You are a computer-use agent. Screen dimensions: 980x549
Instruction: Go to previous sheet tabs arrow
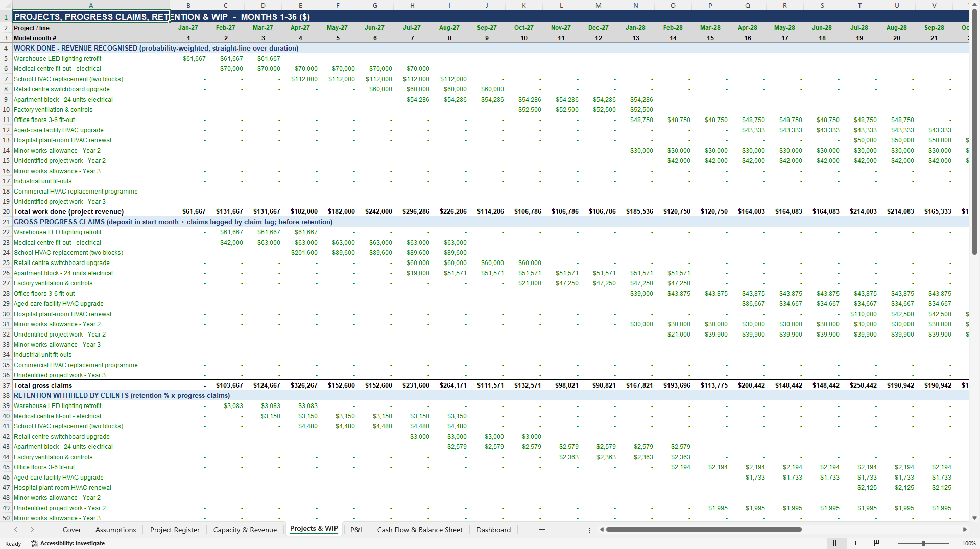(16, 530)
